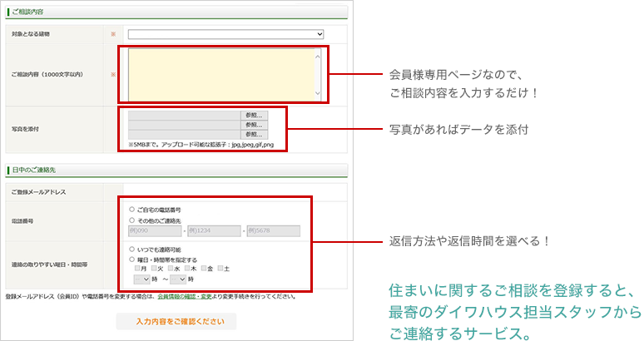Check the 月 (Monday) checkbox
644x341 pixels.
coord(137,269)
